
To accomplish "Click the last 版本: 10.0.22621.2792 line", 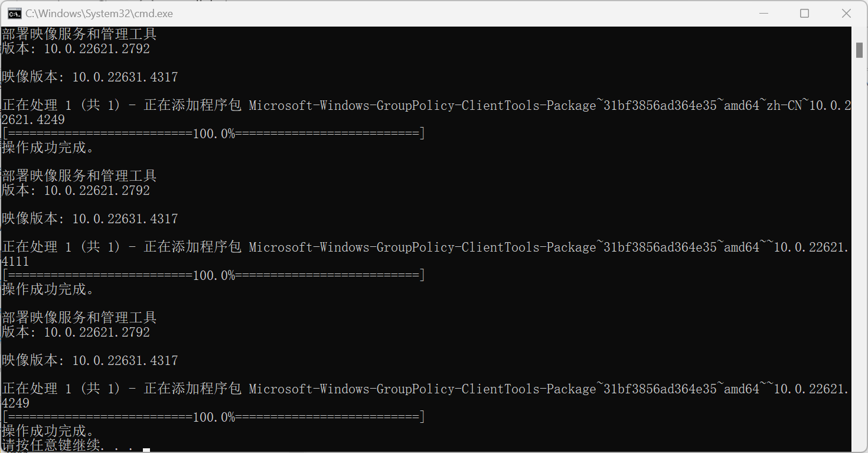I will click(76, 332).
